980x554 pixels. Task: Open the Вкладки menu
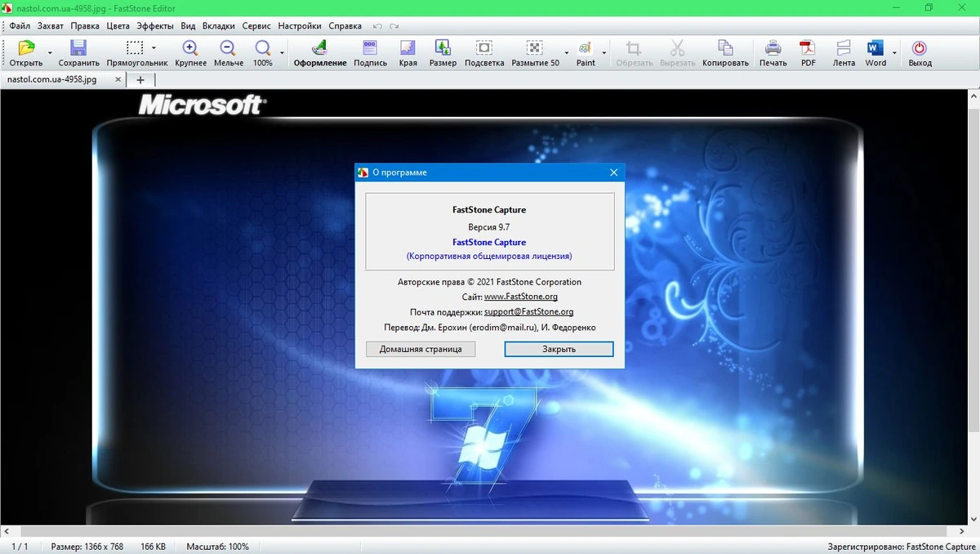(x=219, y=26)
